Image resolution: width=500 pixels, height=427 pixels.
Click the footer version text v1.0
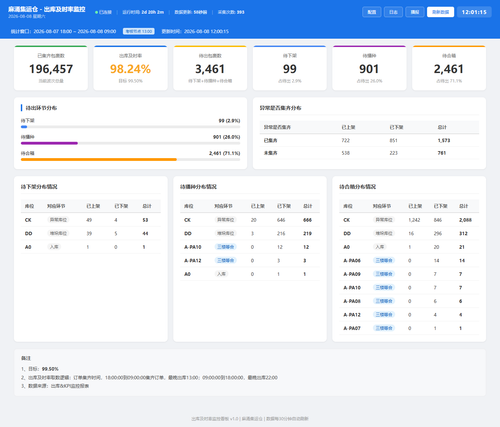tap(234, 419)
